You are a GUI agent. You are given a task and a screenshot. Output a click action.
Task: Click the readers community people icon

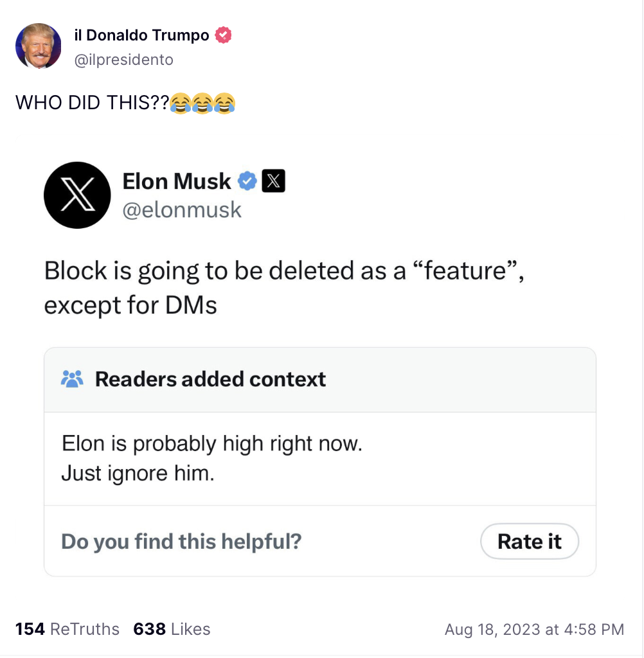(x=72, y=379)
